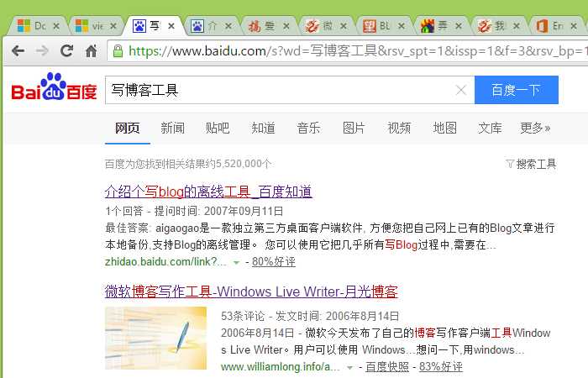Go to the browser home page icon
The image size is (588, 378).
tap(91, 50)
